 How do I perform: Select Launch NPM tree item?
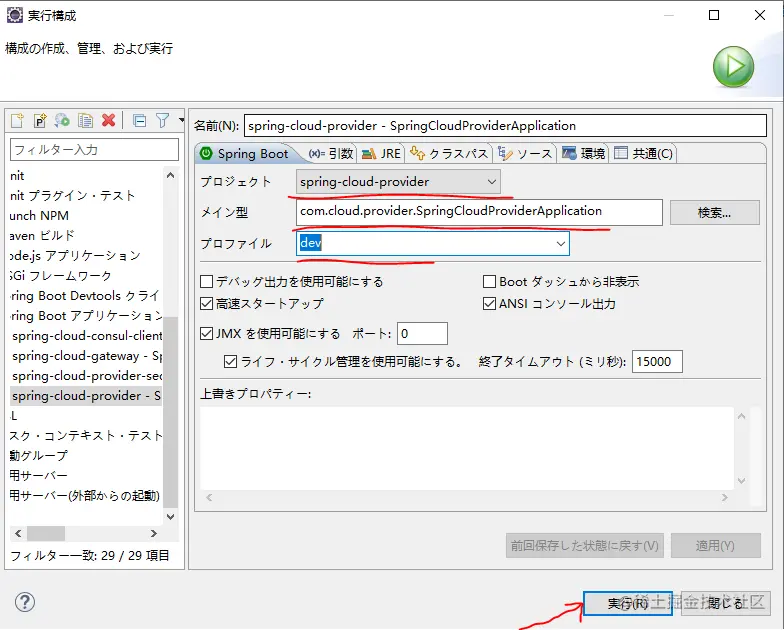tap(40, 216)
